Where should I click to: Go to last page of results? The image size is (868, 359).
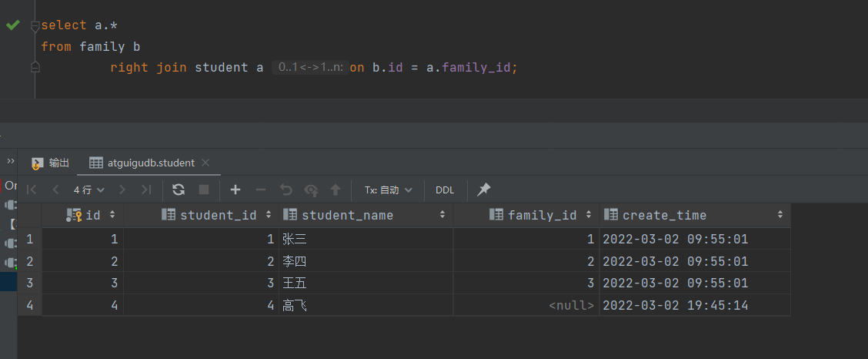pyautogui.click(x=145, y=190)
